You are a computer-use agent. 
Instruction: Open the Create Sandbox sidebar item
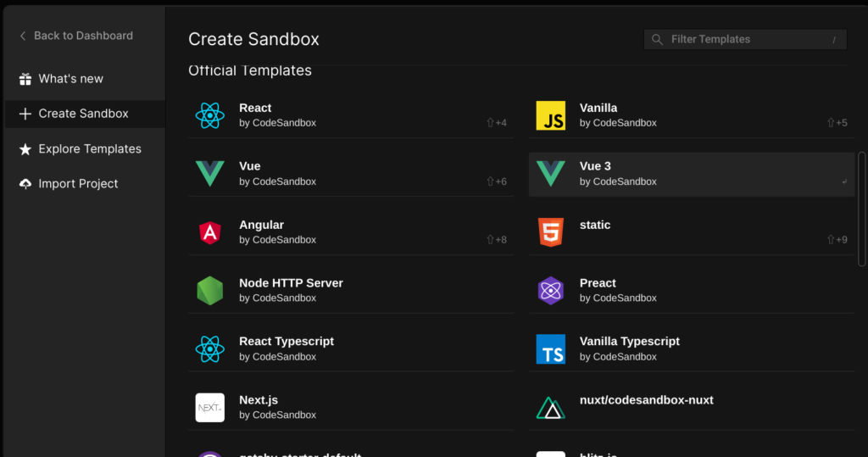[85, 114]
